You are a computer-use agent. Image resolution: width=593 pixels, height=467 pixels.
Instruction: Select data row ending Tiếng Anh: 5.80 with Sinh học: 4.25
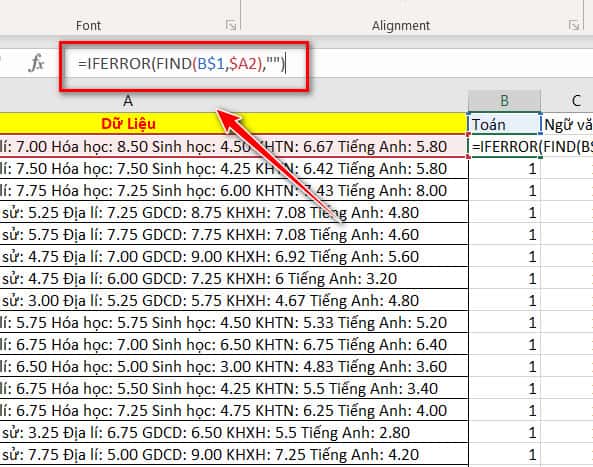(x=234, y=168)
